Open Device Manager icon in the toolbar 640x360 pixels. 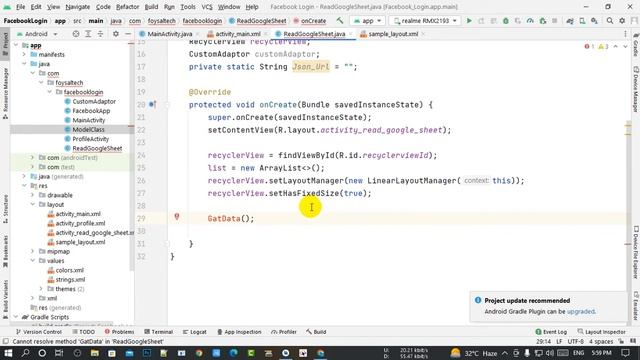(x=582, y=21)
